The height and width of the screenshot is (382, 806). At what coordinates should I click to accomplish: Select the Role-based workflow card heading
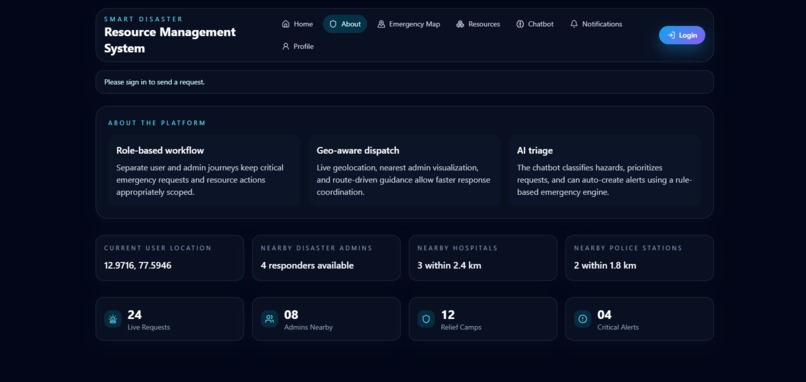[160, 151]
